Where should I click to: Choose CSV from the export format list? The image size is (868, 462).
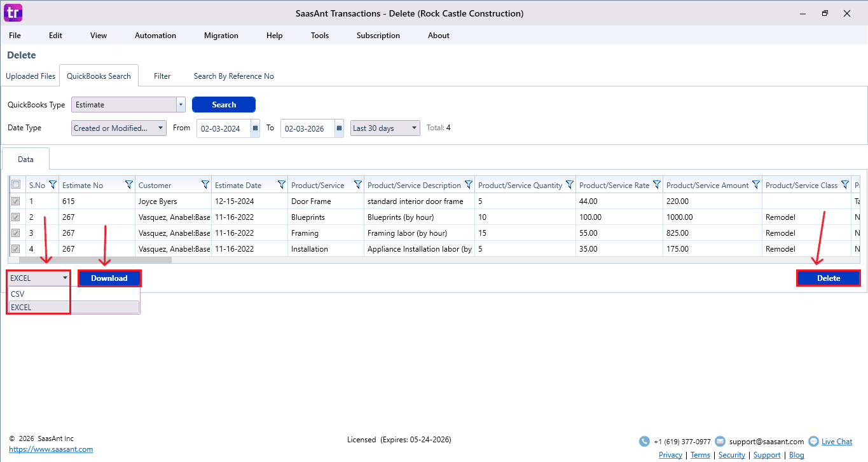[x=18, y=294]
